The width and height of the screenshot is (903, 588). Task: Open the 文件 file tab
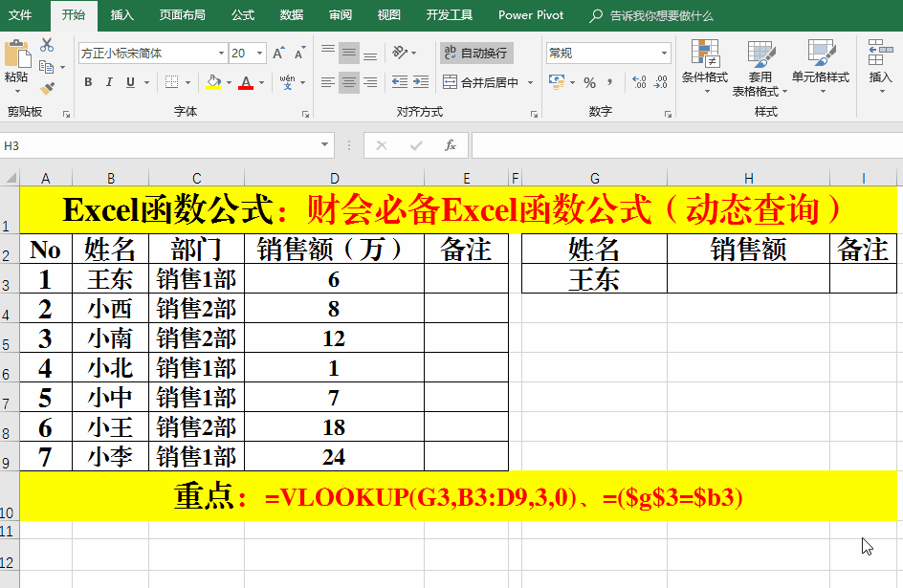point(20,15)
